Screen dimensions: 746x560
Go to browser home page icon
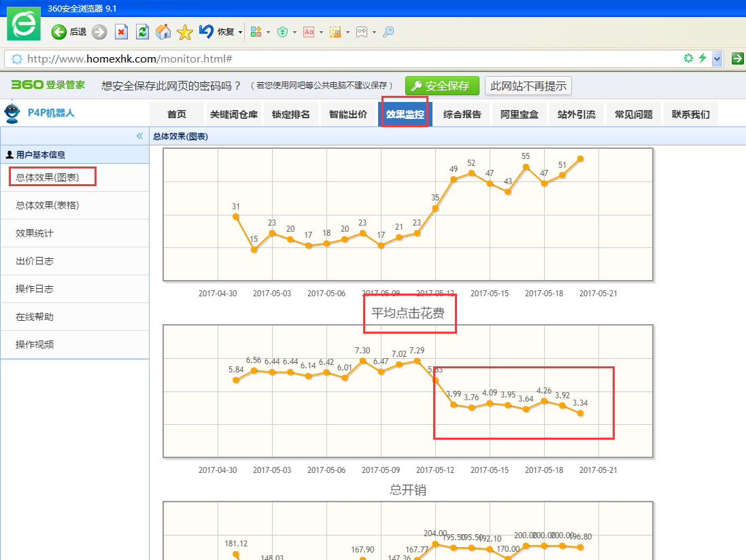163,32
